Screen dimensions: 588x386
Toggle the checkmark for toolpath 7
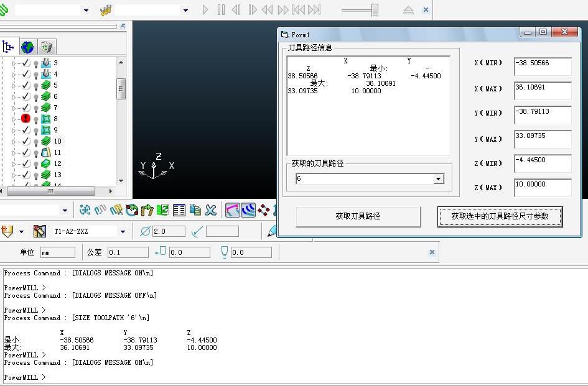coord(26,108)
